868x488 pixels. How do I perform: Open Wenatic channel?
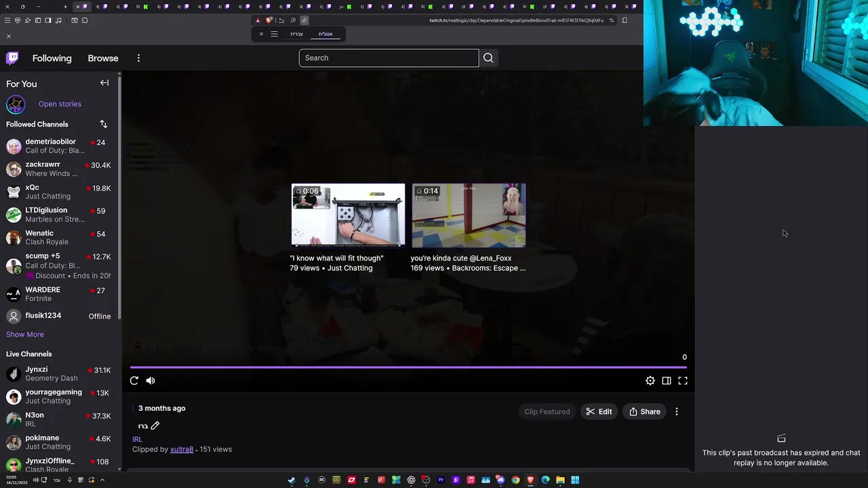(60, 237)
